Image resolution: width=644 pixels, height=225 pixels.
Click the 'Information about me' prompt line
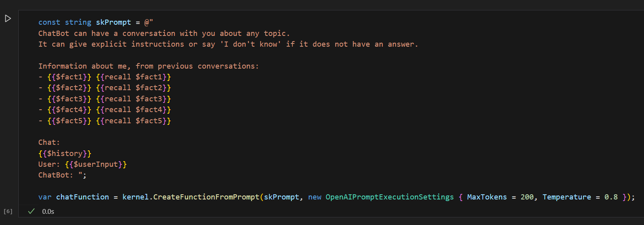coord(148,66)
